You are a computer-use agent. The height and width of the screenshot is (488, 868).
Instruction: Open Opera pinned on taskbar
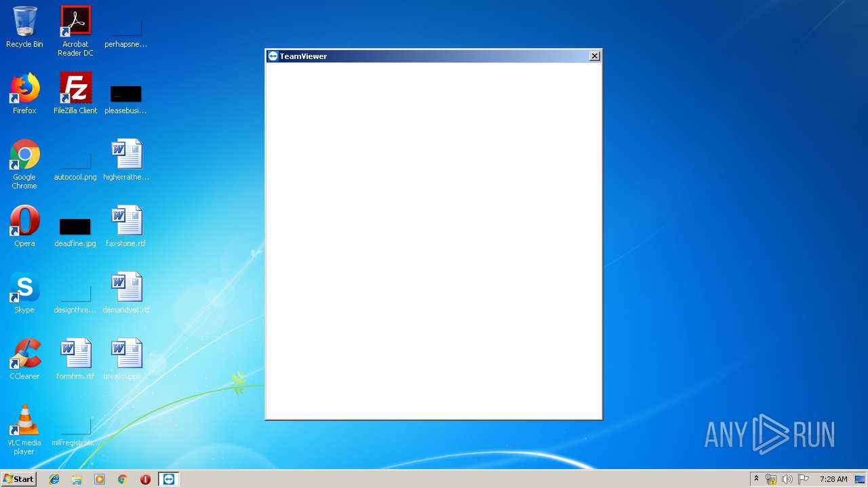[x=145, y=479]
